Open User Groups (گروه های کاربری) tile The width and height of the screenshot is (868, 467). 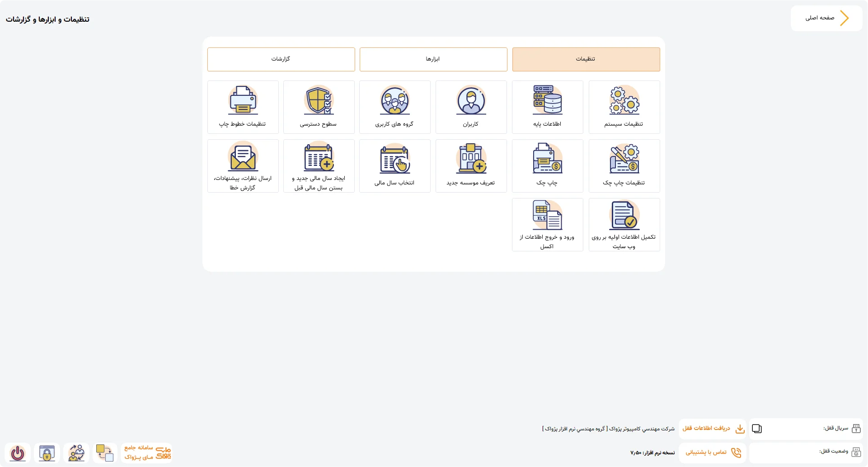[394, 107]
